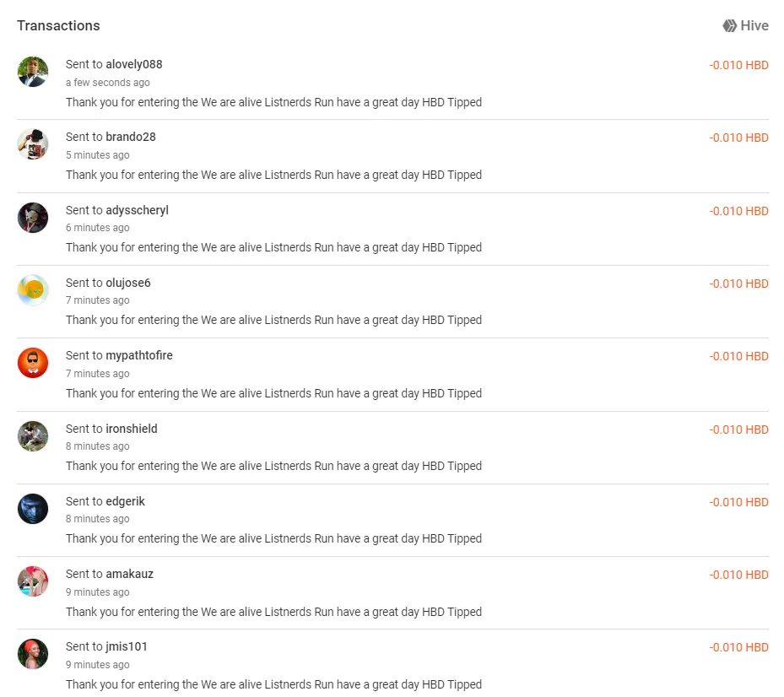
Task: Click the Hive label beside the logo
Action: pyautogui.click(x=754, y=25)
